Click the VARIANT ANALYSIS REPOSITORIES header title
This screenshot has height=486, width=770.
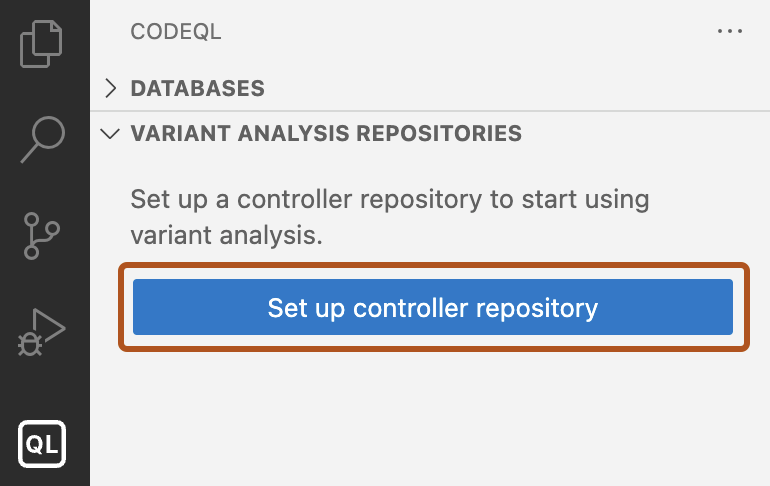click(326, 133)
